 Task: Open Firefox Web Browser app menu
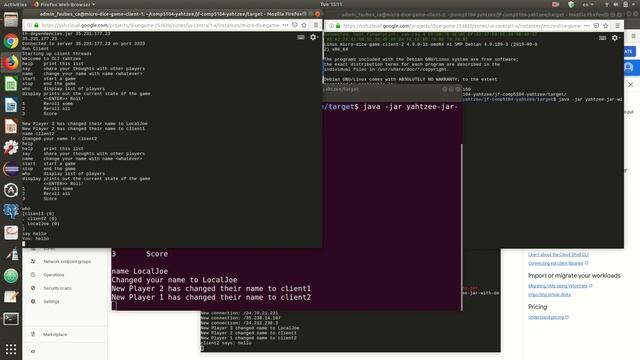point(64,4)
